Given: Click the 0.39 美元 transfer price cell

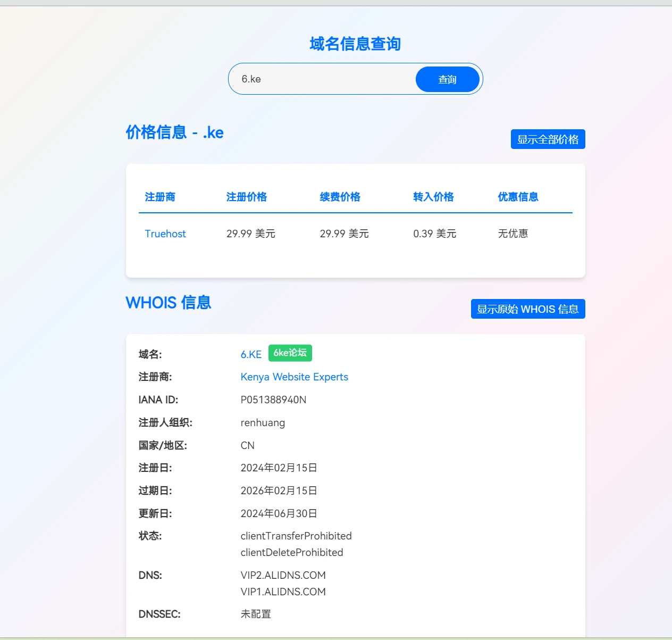Looking at the screenshot, I should [x=434, y=234].
